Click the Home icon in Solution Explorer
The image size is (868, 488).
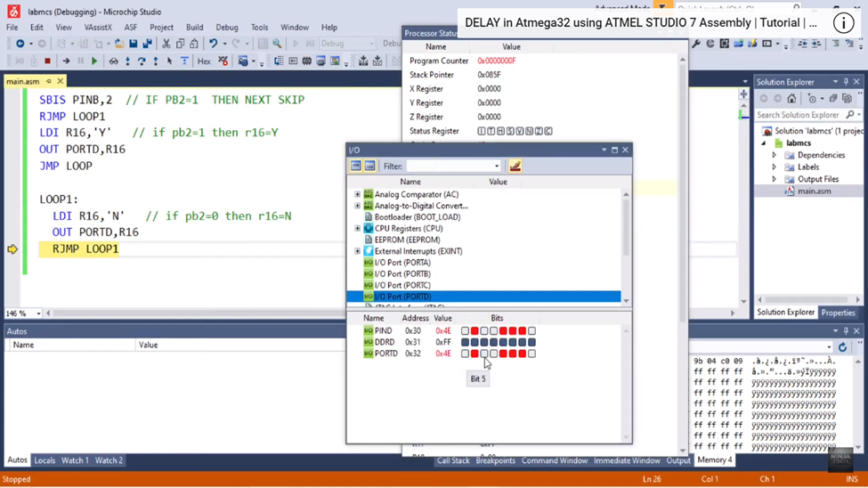(x=791, y=99)
